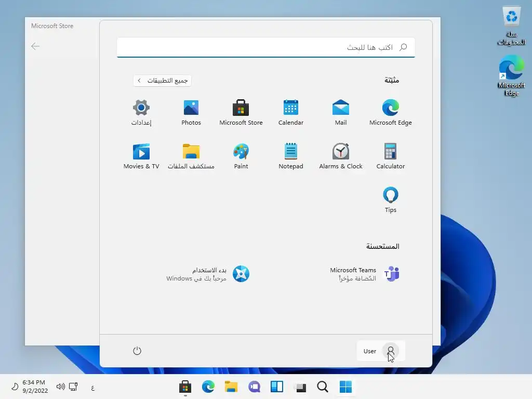
Task: Open the Tips app
Action: click(x=391, y=200)
